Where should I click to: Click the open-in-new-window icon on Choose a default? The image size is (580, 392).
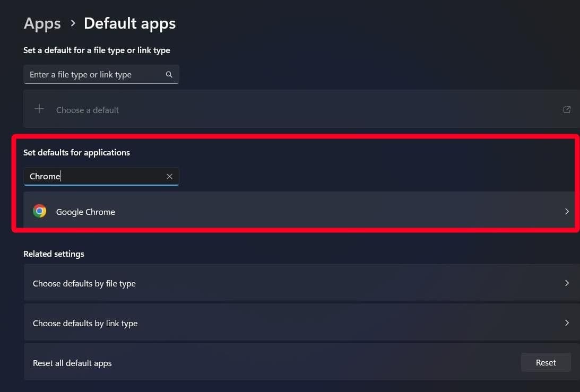pos(566,109)
